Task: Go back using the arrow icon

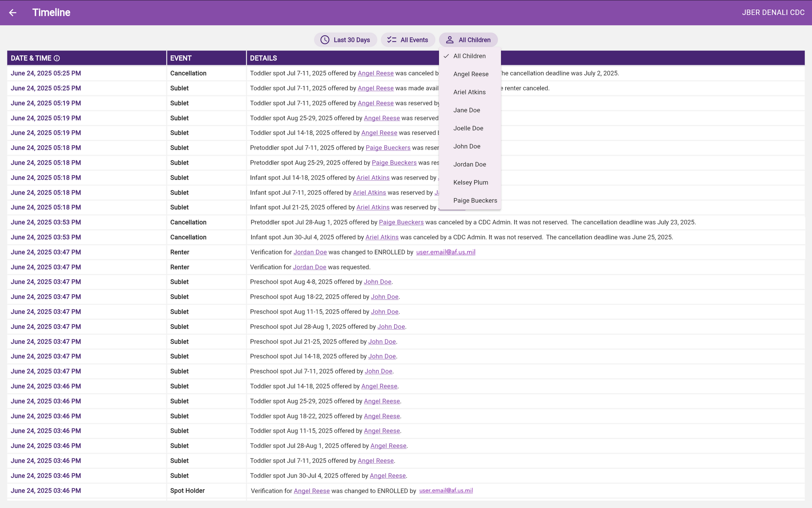Action: [13, 13]
